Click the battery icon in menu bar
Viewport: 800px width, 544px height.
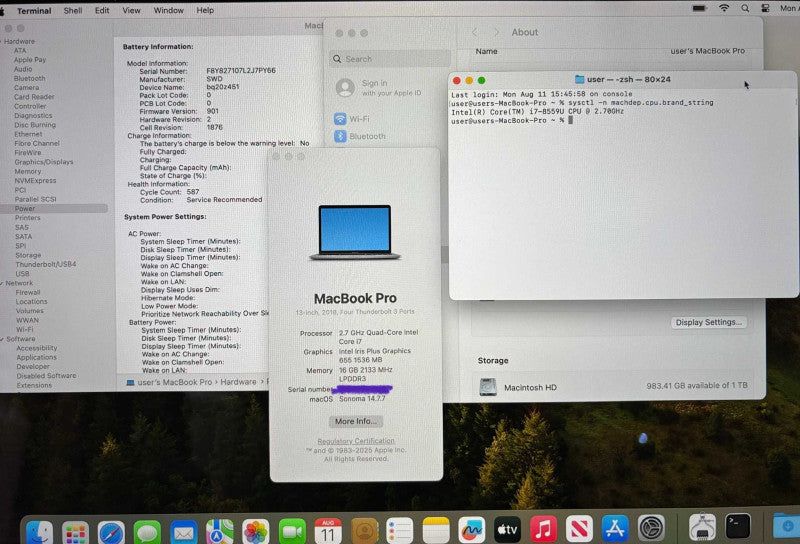coord(699,8)
